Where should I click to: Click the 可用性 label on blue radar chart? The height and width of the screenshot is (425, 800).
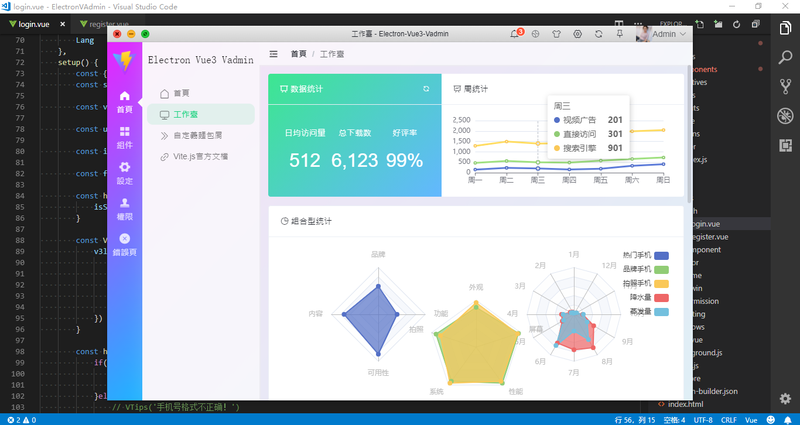coord(378,373)
